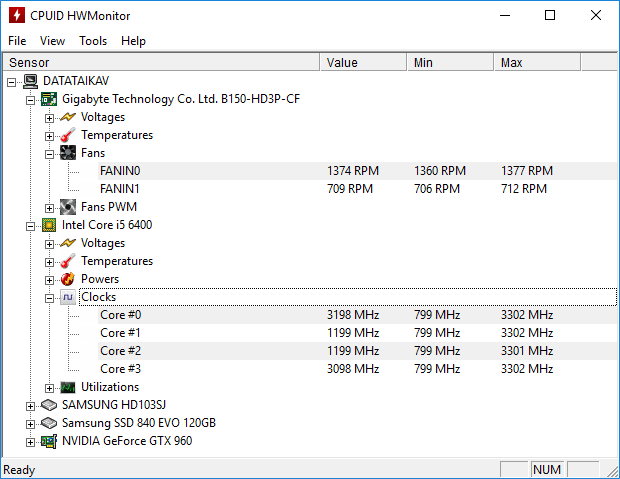Click the 712 RPM max of FANIN1
620x479 pixels.
pyautogui.click(x=524, y=189)
